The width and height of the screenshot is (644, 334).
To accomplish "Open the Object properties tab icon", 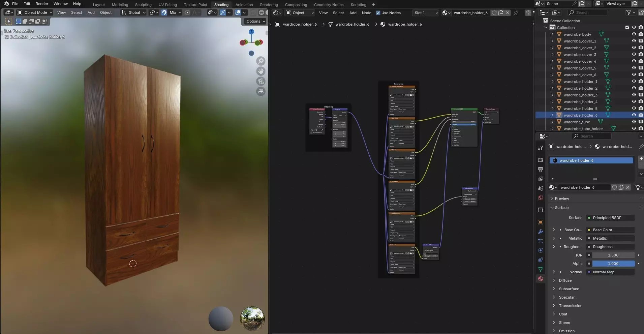I will click(541, 222).
